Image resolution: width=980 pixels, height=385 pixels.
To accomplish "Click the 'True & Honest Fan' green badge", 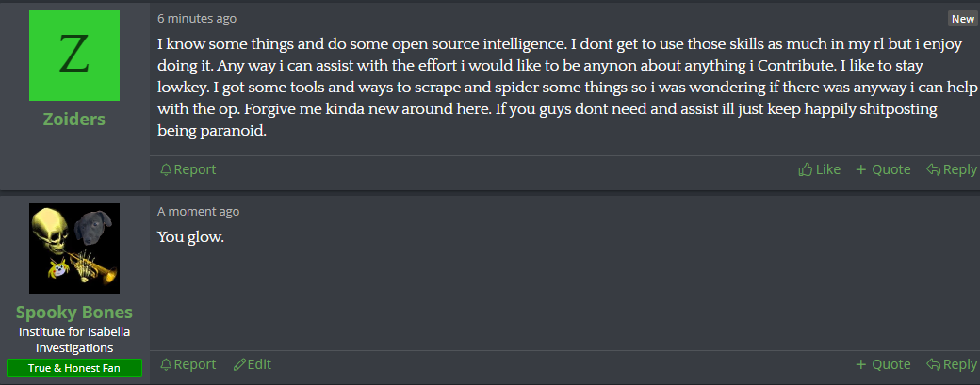I will click(x=74, y=368).
